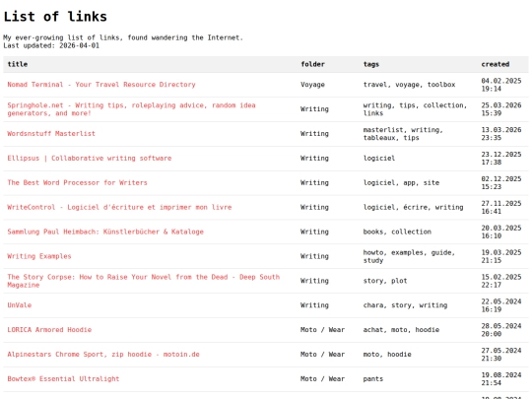Open the Alpinestars Chrome Sport hoodie link
The image size is (532, 399).
click(103, 355)
